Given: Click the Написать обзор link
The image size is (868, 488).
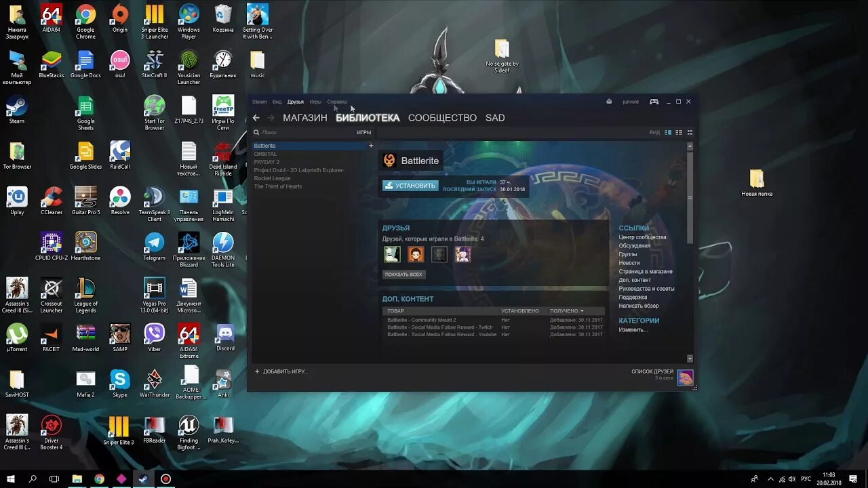Looking at the screenshot, I should [x=639, y=306].
